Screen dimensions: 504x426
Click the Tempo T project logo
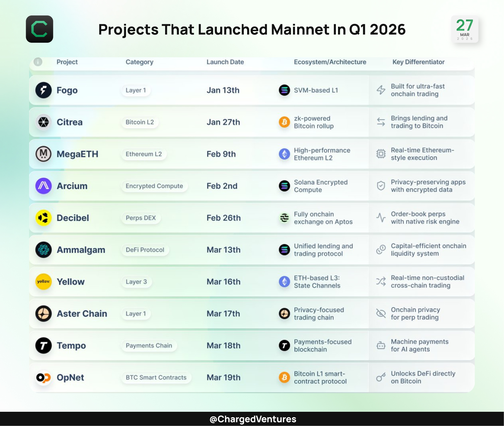coord(43,345)
